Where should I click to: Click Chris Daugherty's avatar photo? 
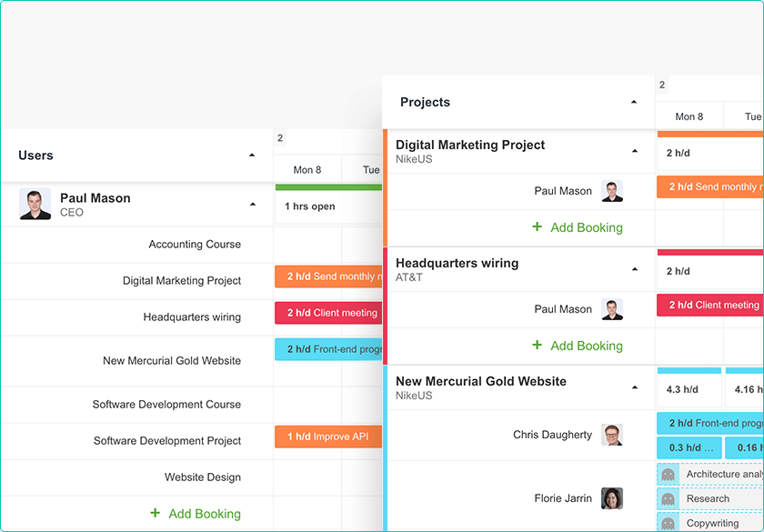point(612,435)
